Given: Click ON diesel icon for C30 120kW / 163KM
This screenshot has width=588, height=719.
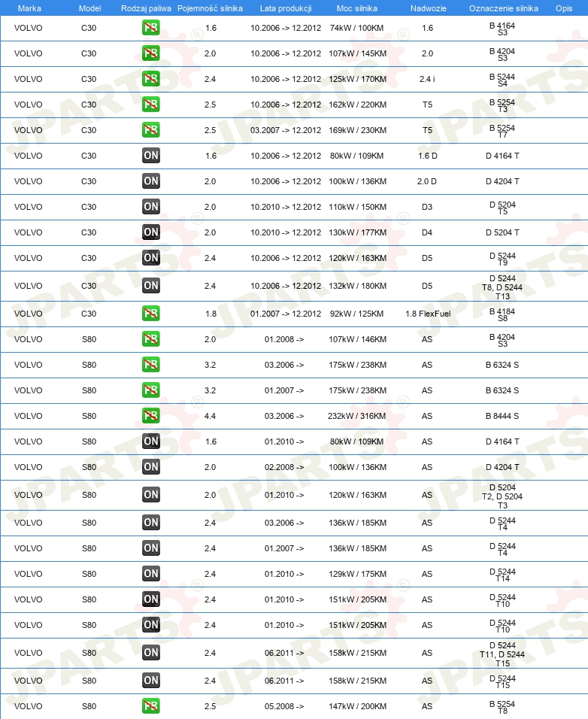Looking at the screenshot, I should coord(151,258).
